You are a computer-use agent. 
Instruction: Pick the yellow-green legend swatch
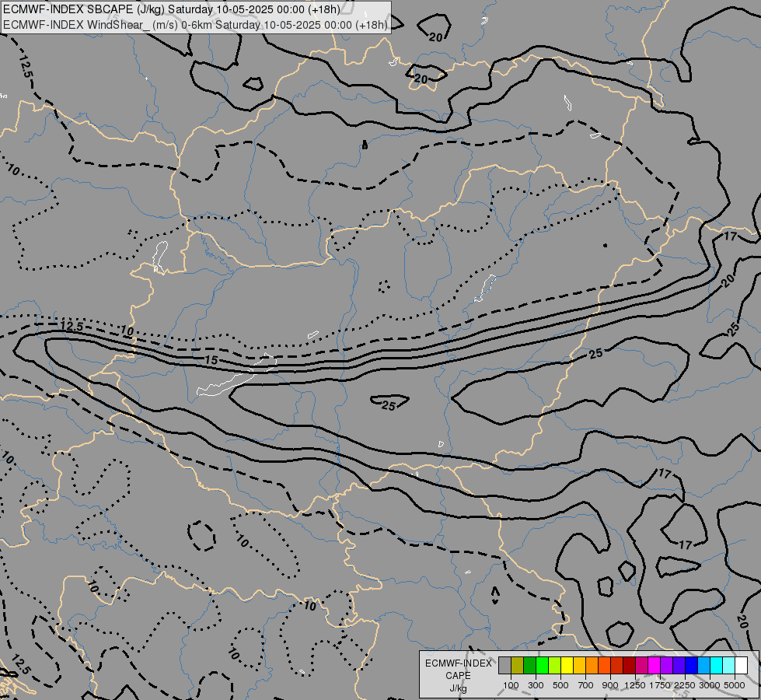[555, 666]
